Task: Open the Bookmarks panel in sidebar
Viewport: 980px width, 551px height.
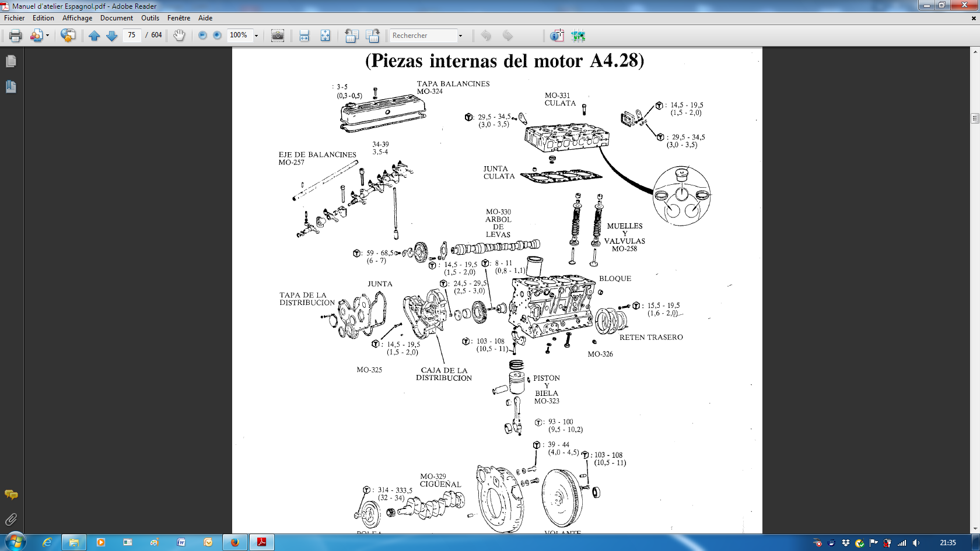Action: point(11,87)
